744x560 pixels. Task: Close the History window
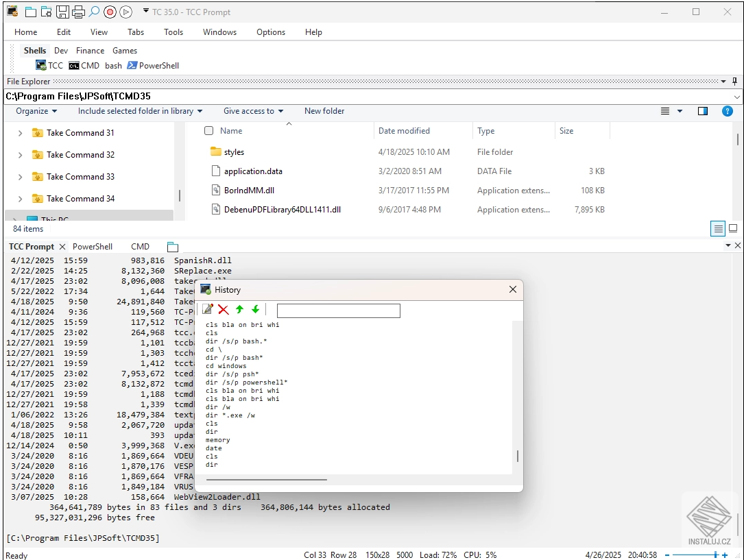coord(512,289)
